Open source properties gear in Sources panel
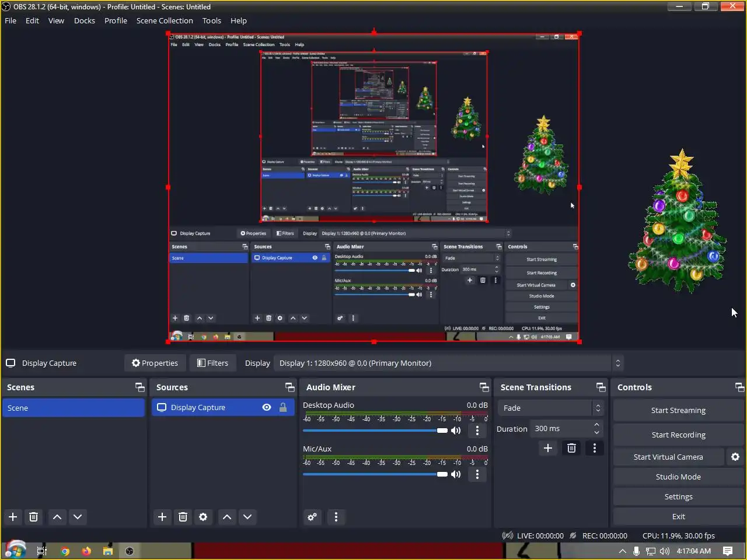The height and width of the screenshot is (560, 747). (203, 517)
